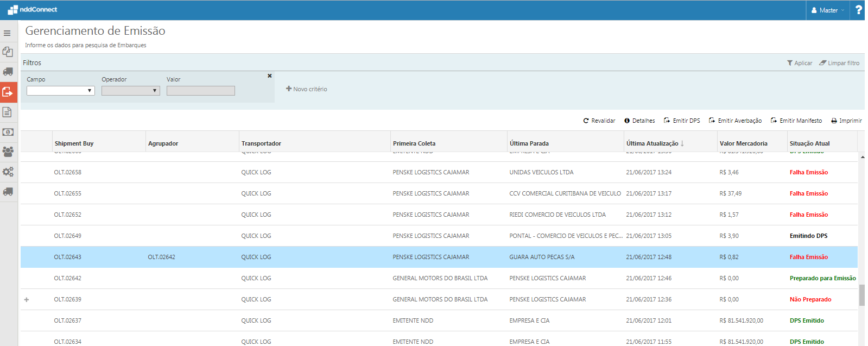This screenshot has height=346, width=868.
Task: Open the settings gears sidebar icon
Action: (x=8, y=172)
